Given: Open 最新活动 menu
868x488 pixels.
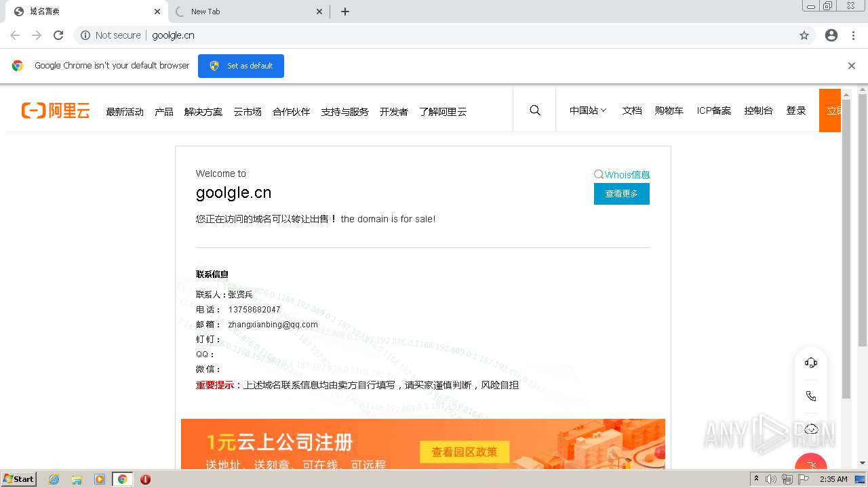Looking at the screenshot, I should [125, 112].
